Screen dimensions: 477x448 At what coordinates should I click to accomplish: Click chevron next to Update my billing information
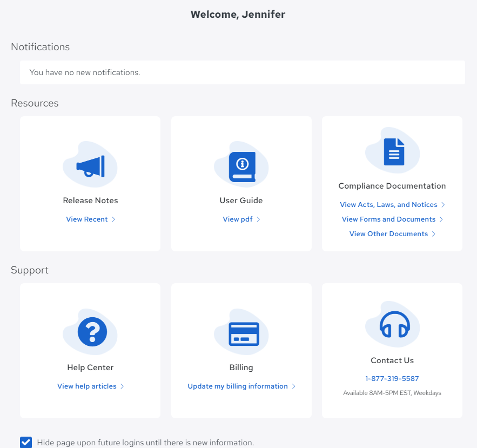click(x=294, y=386)
